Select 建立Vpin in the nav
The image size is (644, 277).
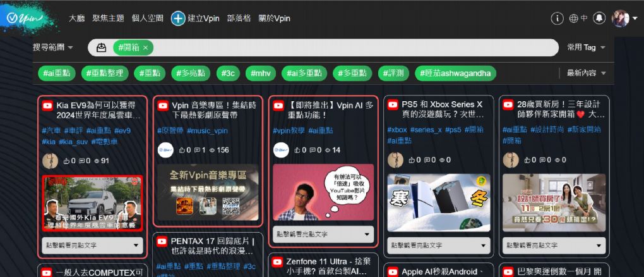click(203, 18)
